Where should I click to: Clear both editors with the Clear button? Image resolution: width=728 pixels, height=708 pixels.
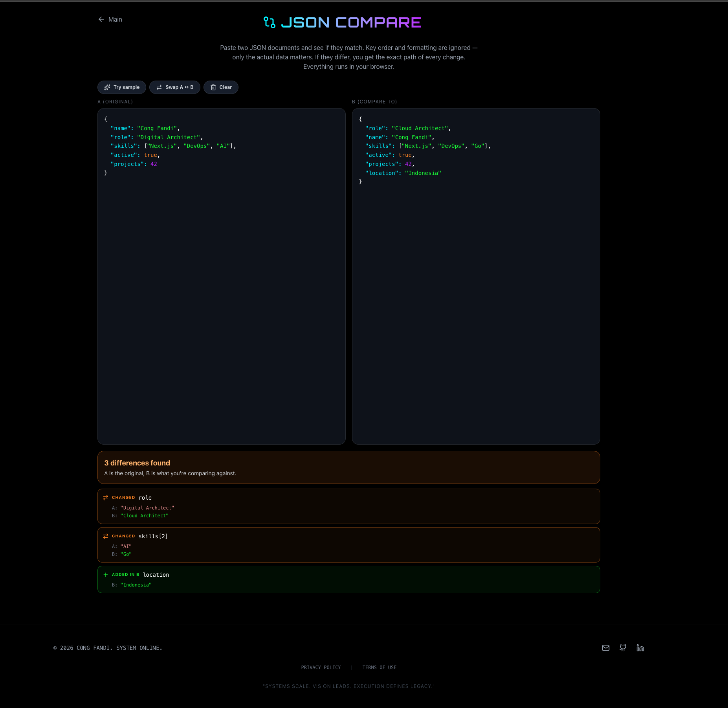point(221,87)
